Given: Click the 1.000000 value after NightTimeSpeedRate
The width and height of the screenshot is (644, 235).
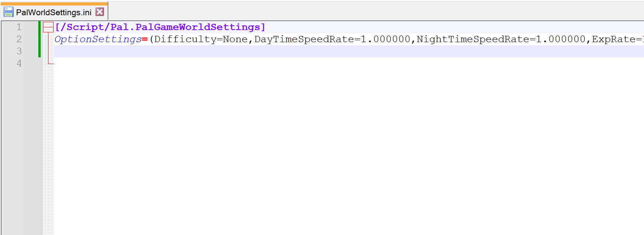Looking at the screenshot, I should [x=560, y=39].
